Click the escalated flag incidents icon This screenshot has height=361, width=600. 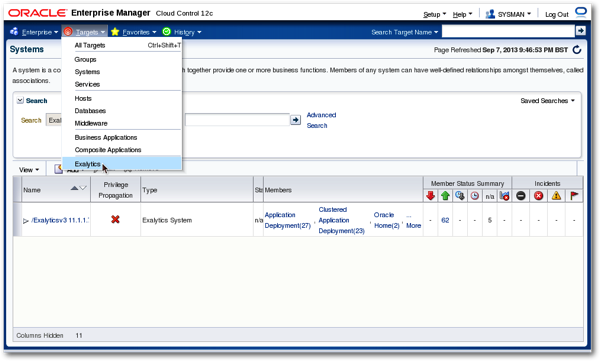pyautogui.click(x=574, y=196)
